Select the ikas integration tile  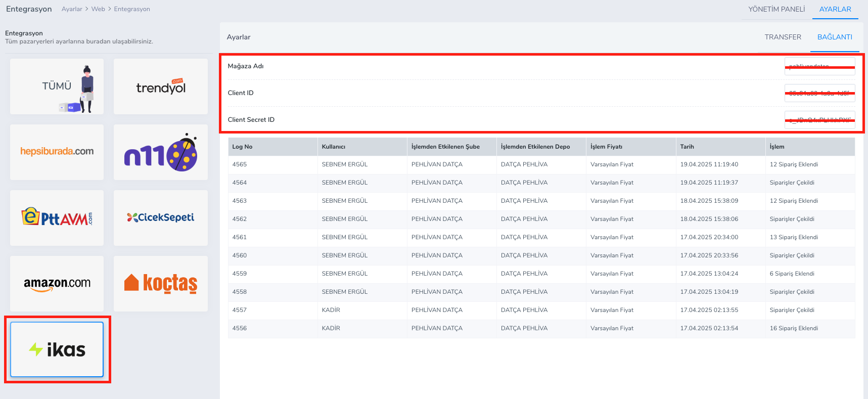tap(57, 349)
